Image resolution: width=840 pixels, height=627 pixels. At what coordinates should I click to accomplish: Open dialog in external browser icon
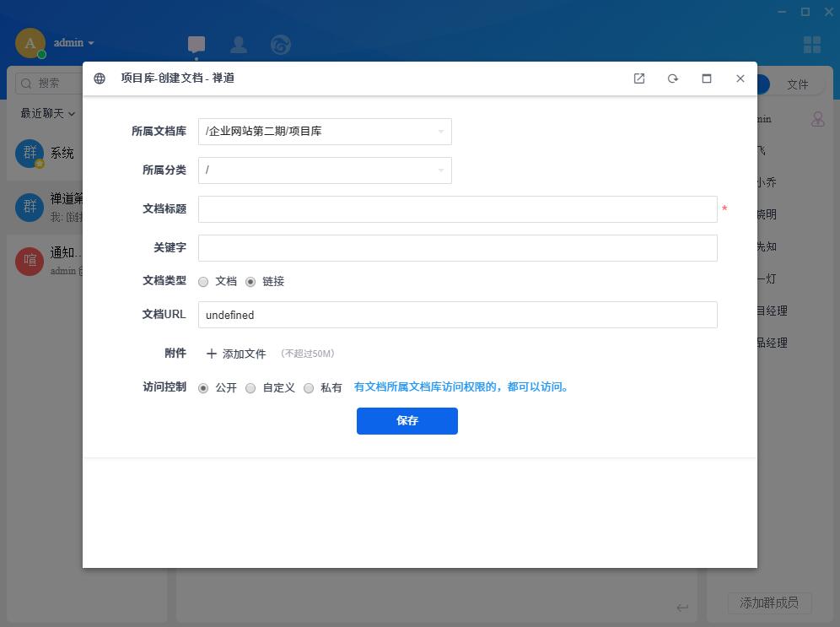639,78
